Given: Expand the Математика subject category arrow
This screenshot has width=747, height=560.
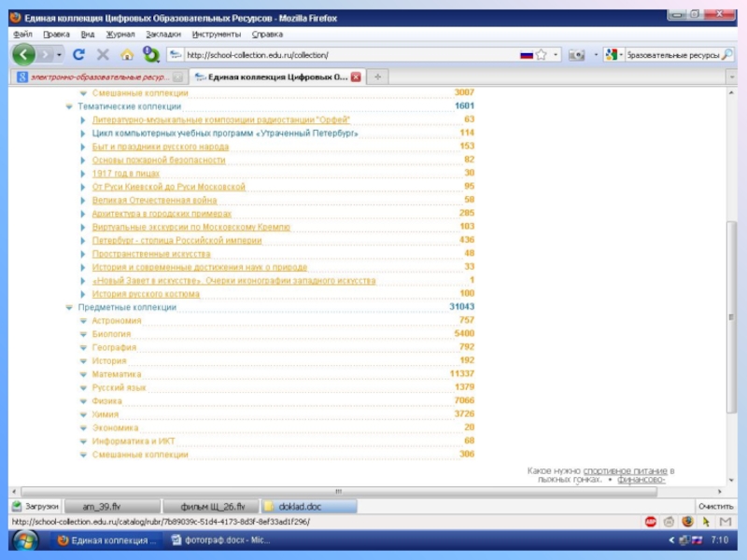Looking at the screenshot, I should tap(83, 374).
